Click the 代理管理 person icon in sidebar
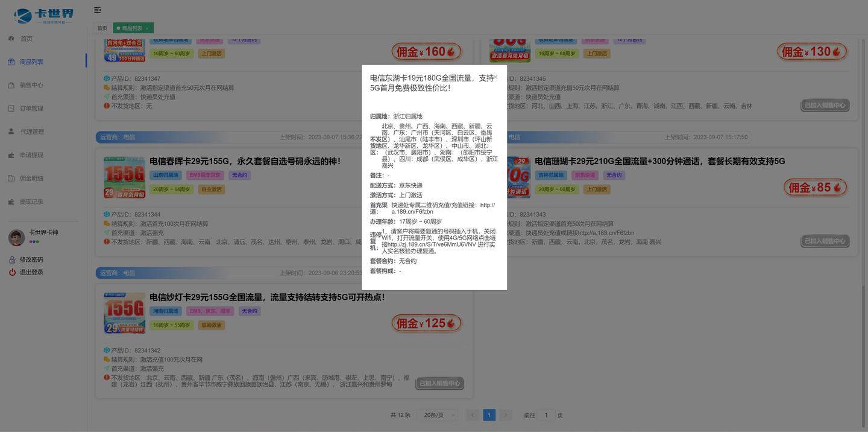 [11, 132]
